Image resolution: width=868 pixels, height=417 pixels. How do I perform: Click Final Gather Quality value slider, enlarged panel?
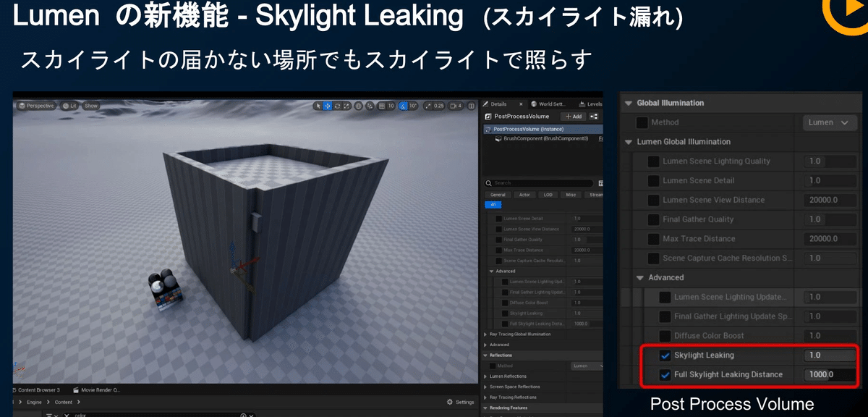830,219
